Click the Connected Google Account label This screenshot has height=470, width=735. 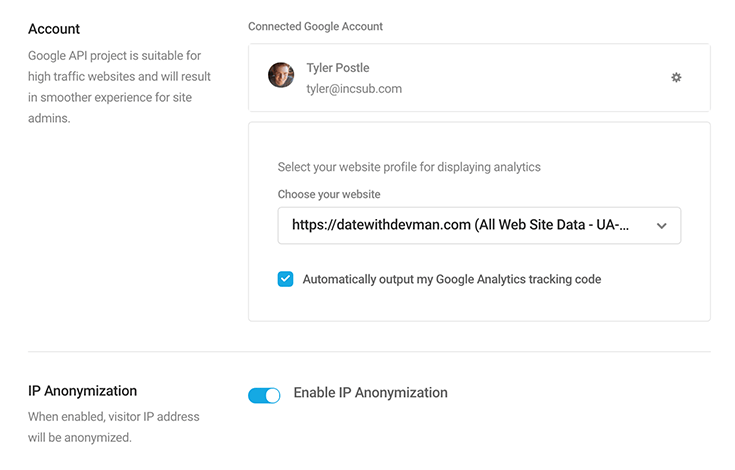[x=315, y=26]
